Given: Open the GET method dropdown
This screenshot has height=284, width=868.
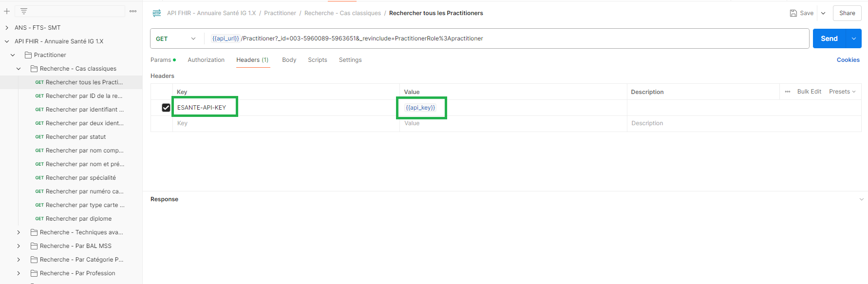Looking at the screenshot, I should pos(176,38).
